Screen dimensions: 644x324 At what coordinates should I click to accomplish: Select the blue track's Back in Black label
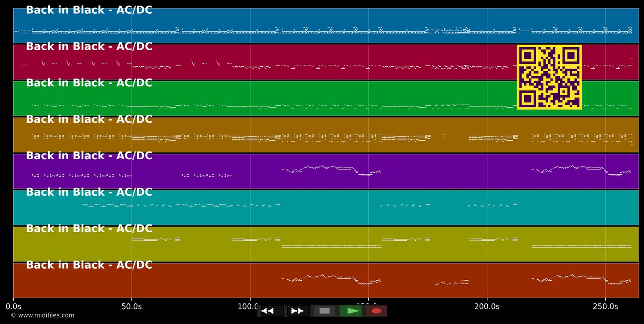89,10
